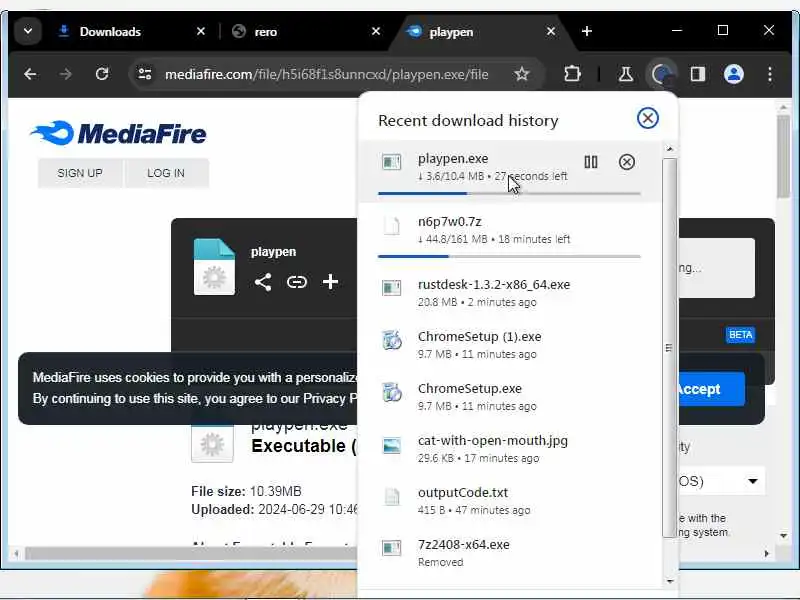Close the rero tab
This screenshot has width=800, height=600.
click(x=376, y=32)
